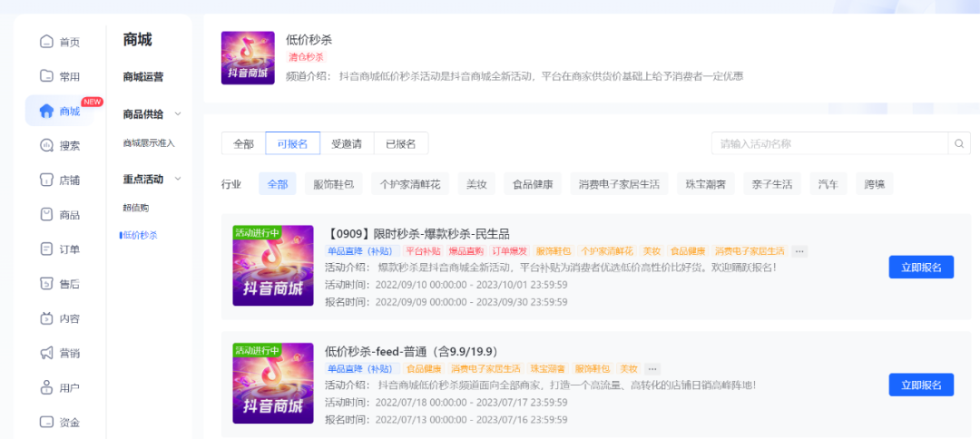Click the 低价秒杀-feed-普通 activity thumbnail
This screenshot has height=439, width=980.
[x=273, y=384]
